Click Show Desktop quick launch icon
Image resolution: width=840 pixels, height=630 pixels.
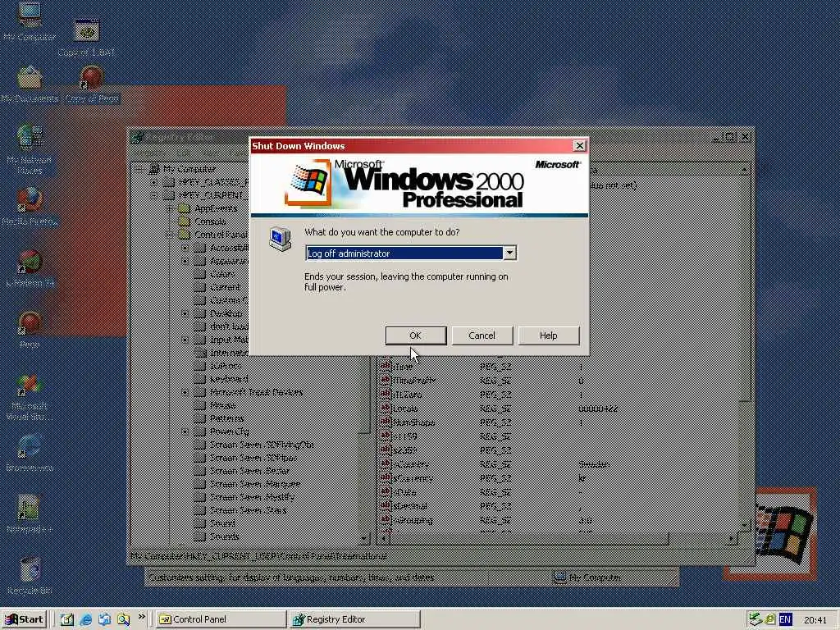click(x=66, y=619)
